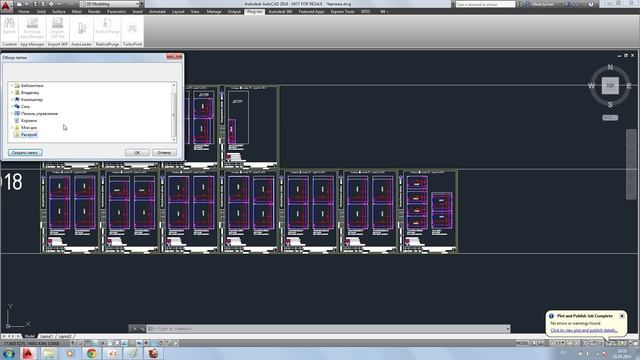Switch to the Layout2 drawing tab
Screen dimensions: 640x360
point(65,336)
